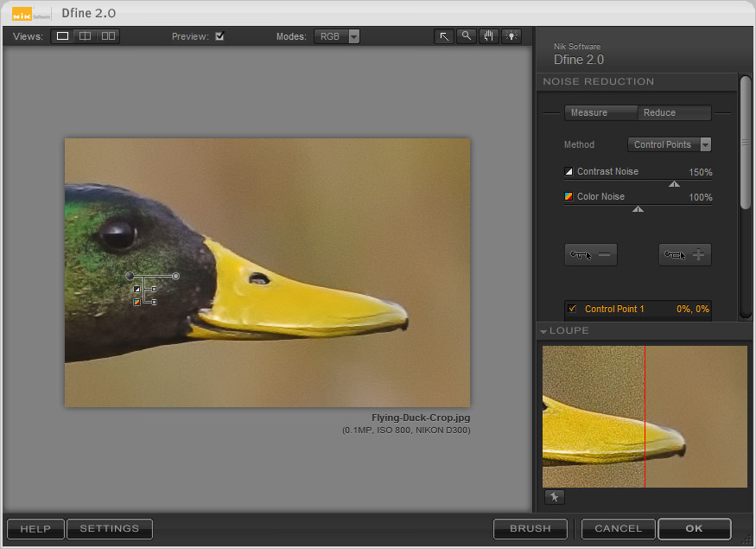The image size is (756, 549).
Task: Click the control point size handle
Action: pyautogui.click(x=176, y=276)
